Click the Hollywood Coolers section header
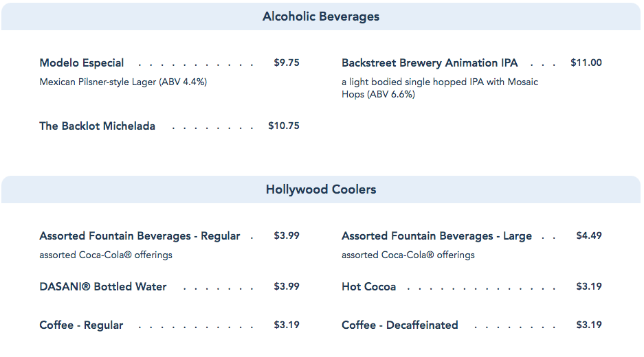Image resolution: width=644 pixels, height=357 pixels. pyautogui.click(x=321, y=189)
